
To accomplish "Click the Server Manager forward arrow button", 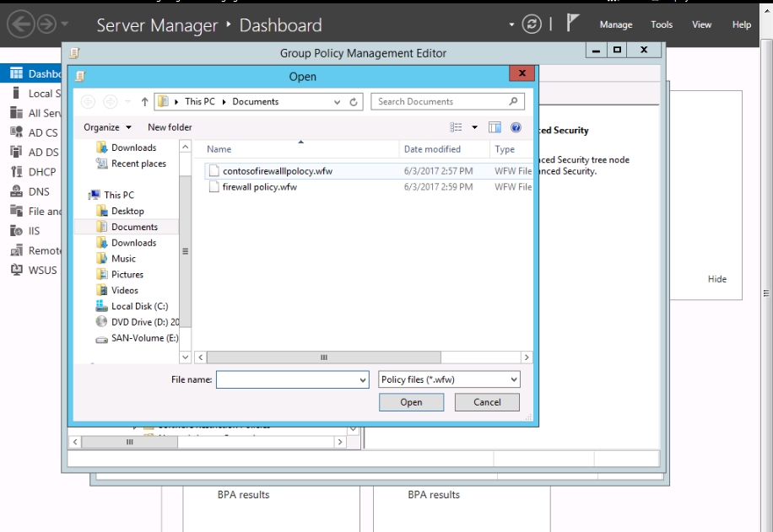I will (x=46, y=24).
